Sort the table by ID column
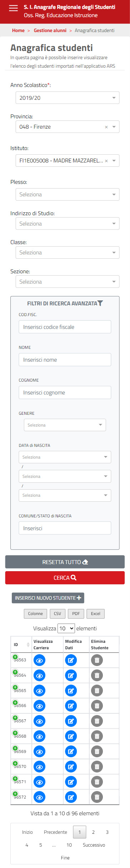Screen dimensions: 130x868 21,645
